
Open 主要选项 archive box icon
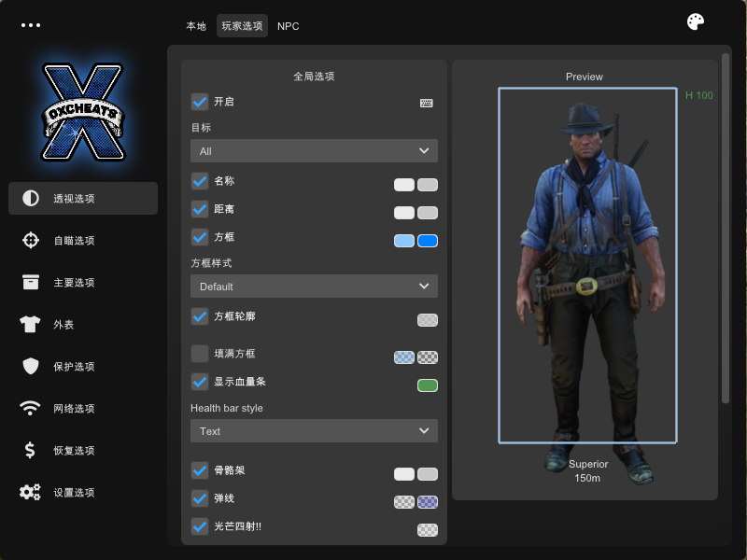(x=31, y=283)
